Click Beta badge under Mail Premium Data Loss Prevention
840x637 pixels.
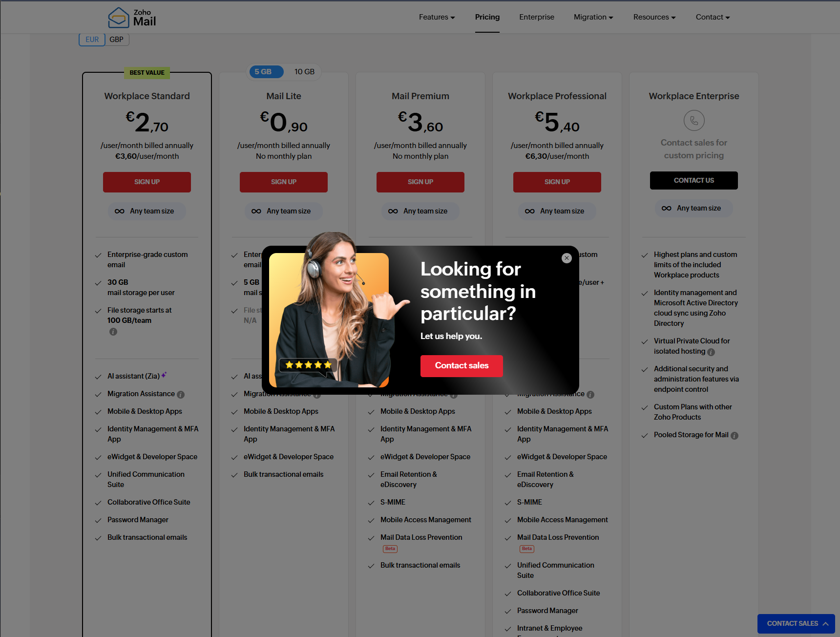point(390,549)
